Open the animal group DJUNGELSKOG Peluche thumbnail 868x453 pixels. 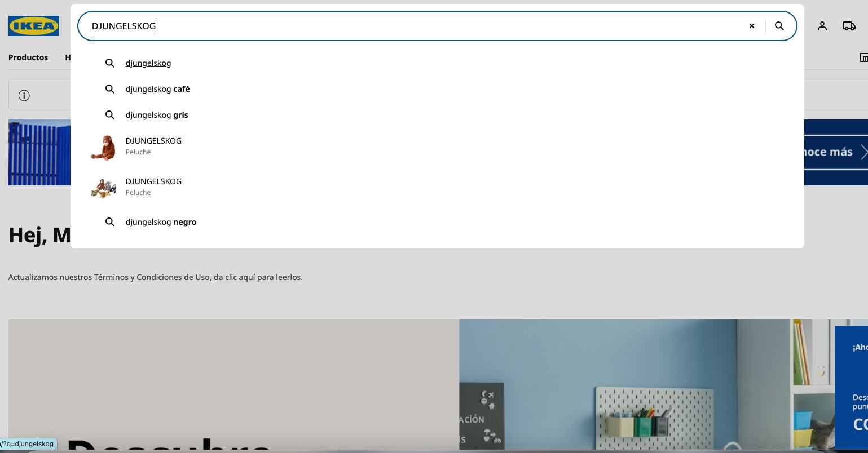click(103, 188)
